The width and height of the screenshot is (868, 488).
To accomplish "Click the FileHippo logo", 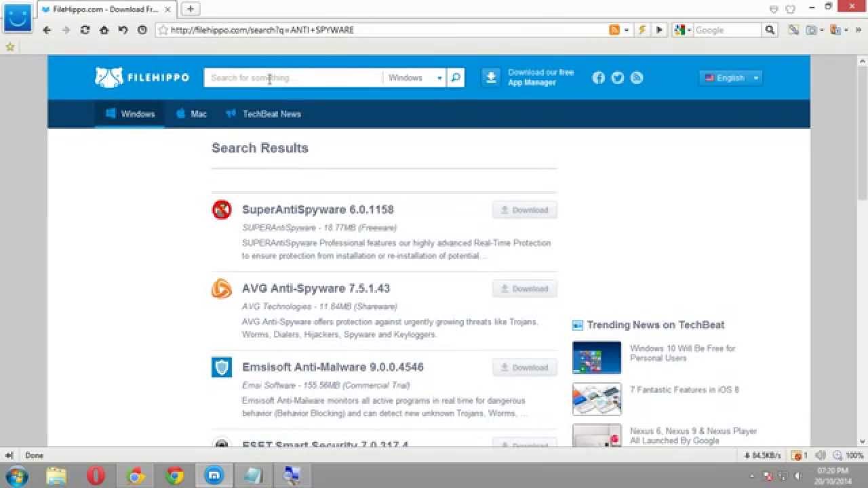I will coord(142,78).
